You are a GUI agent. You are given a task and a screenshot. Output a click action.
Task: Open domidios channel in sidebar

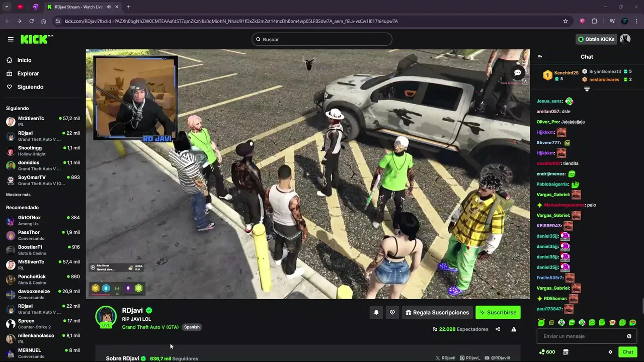coord(43,165)
